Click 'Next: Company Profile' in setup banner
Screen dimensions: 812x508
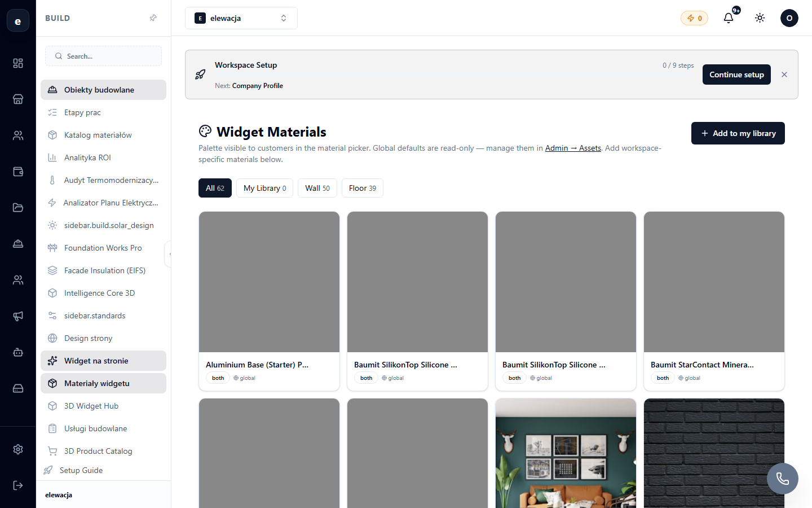249,86
